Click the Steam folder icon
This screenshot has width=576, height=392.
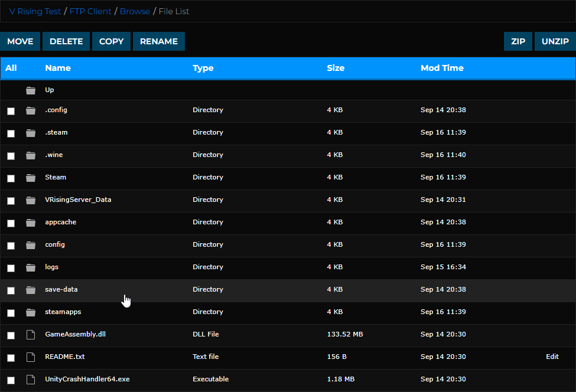coord(30,178)
